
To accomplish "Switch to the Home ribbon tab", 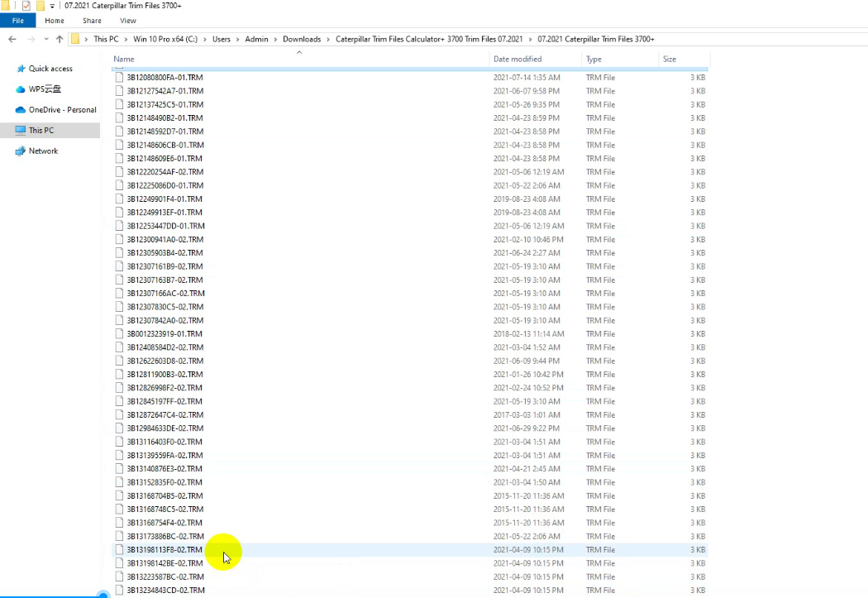I will pos(55,21).
